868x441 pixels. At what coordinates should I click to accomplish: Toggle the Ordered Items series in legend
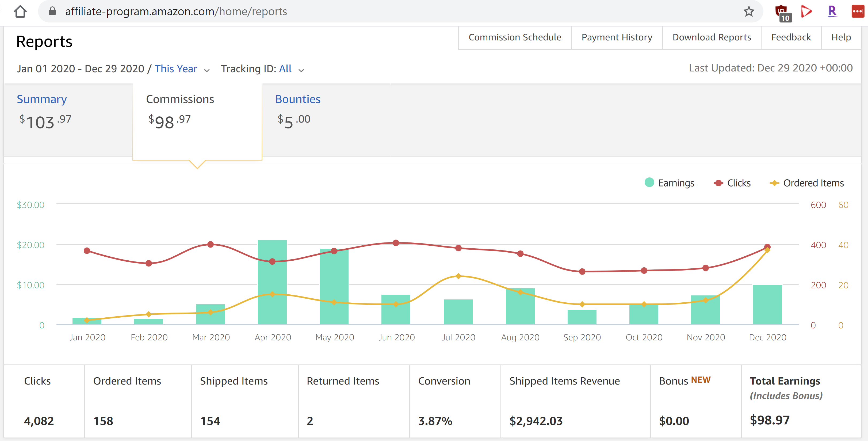coord(807,183)
